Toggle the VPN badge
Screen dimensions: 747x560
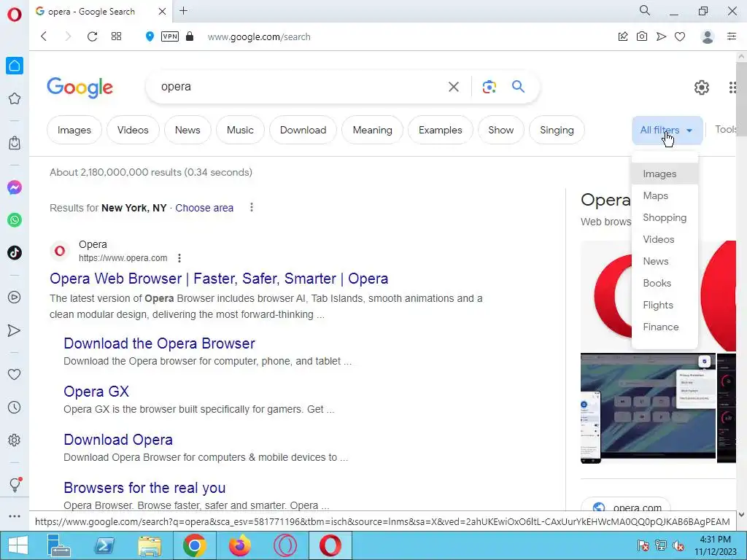(170, 36)
